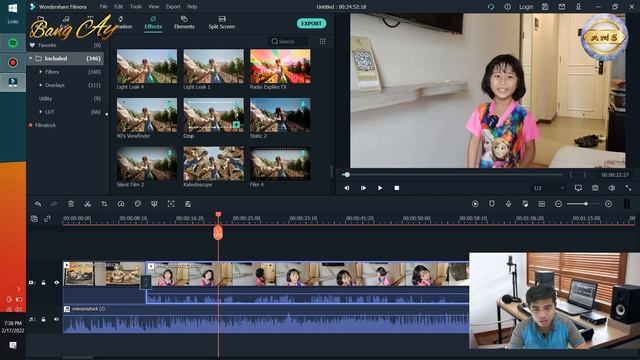Click the download icon in title bar
The height and width of the screenshot is (360, 640).
click(578, 7)
